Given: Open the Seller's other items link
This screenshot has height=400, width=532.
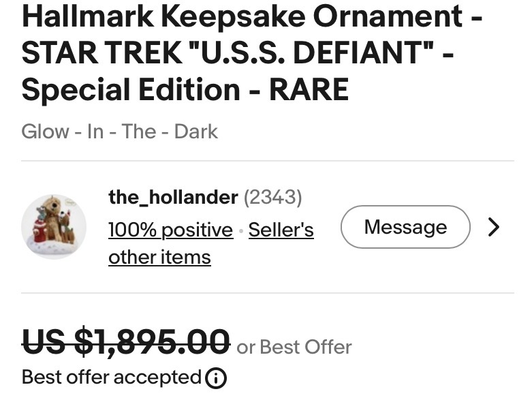Looking at the screenshot, I should pyautogui.click(x=281, y=230).
